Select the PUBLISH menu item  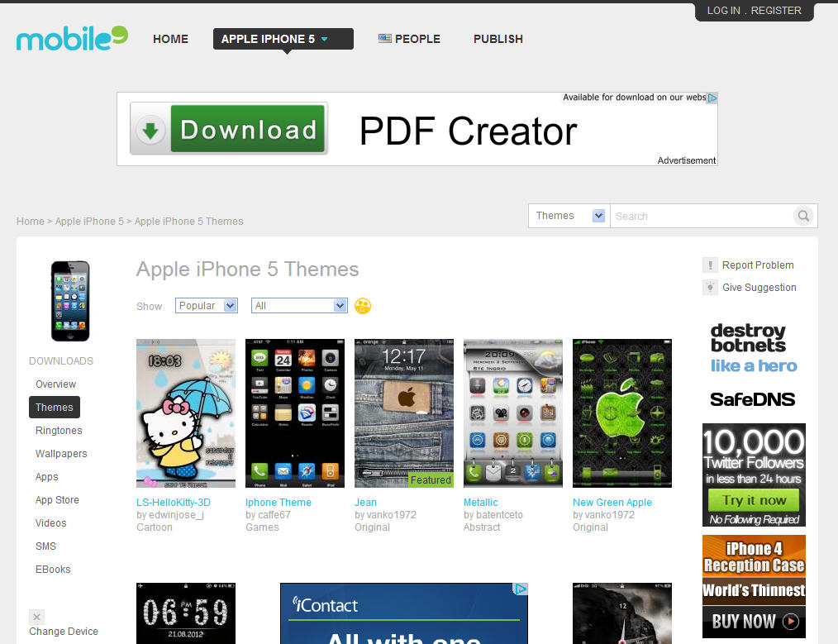(x=498, y=38)
